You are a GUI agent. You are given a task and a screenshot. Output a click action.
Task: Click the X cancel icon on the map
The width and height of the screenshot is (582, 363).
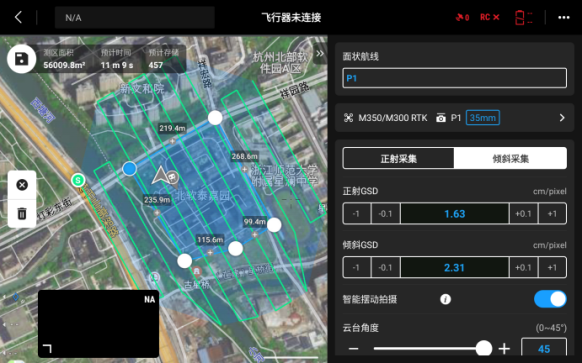coord(22,185)
